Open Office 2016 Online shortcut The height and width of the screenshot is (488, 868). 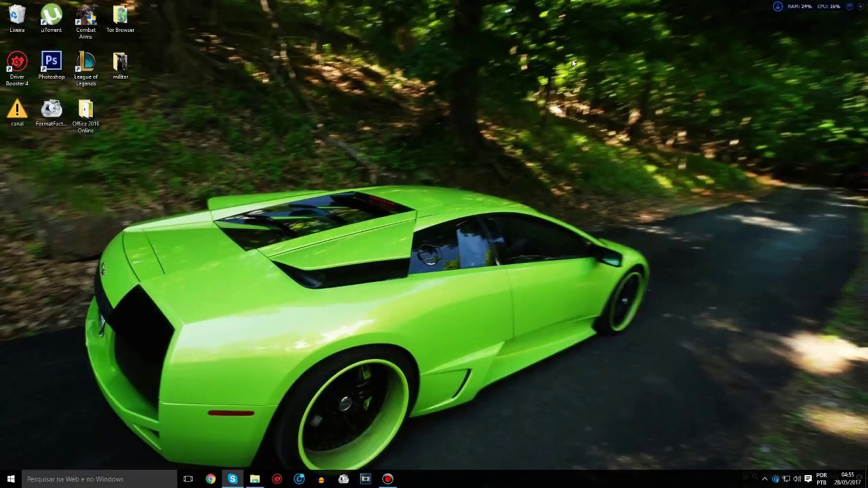point(85,110)
